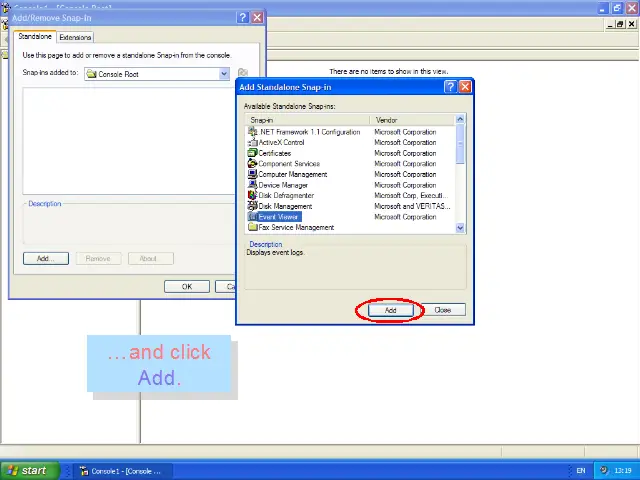Click the Disk Defragmenter snap-in icon
Image resolution: width=640 pixels, height=480 pixels.
[253, 196]
